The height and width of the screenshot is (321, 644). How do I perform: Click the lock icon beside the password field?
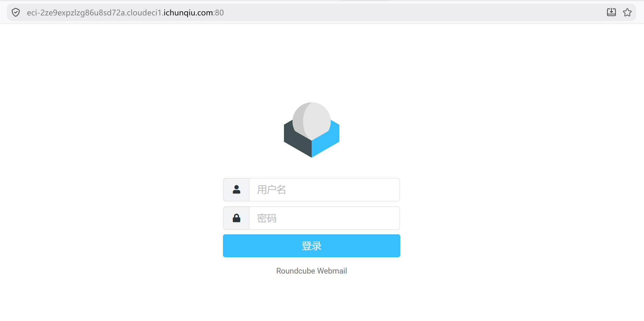(x=236, y=218)
